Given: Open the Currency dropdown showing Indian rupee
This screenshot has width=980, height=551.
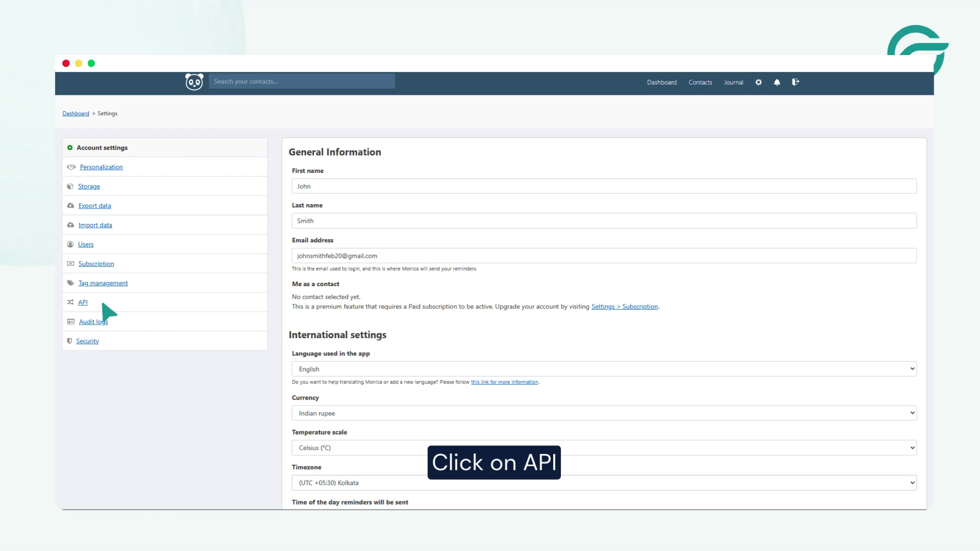Looking at the screenshot, I should 604,413.
